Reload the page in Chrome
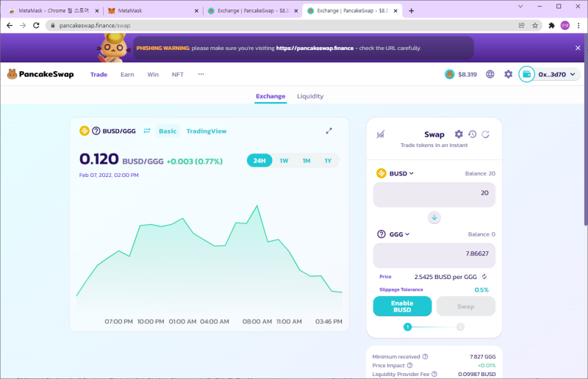Viewport: 588px width, 379px height. (36, 26)
